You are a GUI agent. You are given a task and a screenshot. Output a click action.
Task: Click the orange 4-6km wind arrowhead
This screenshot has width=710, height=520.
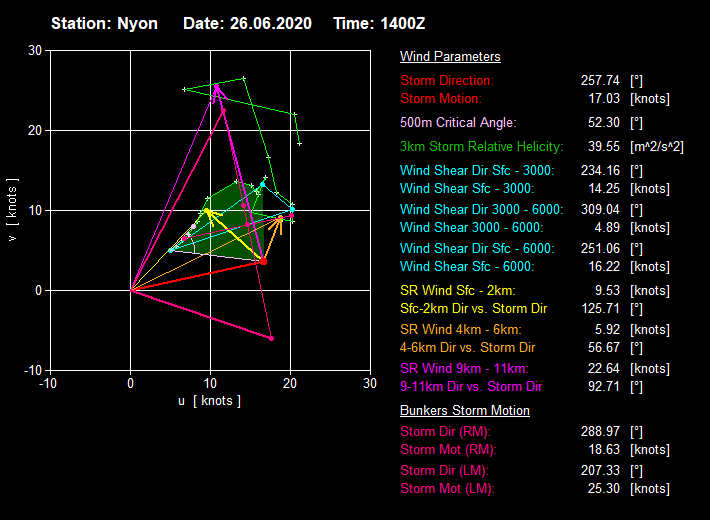[x=281, y=219]
